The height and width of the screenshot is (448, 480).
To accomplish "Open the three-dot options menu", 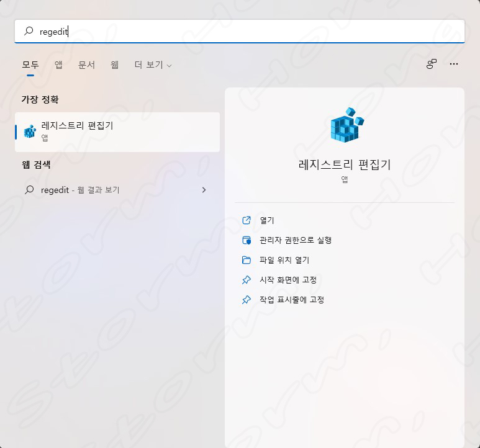I will 454,64.
